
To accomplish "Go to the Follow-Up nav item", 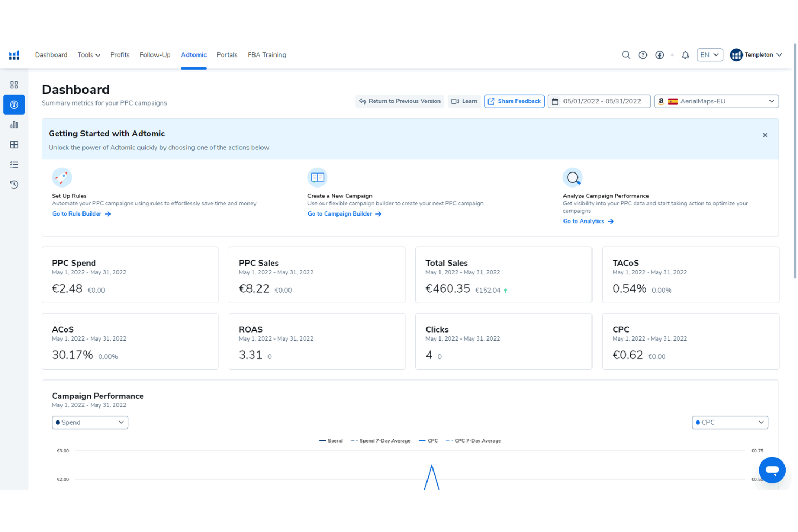I will (155, 55).
